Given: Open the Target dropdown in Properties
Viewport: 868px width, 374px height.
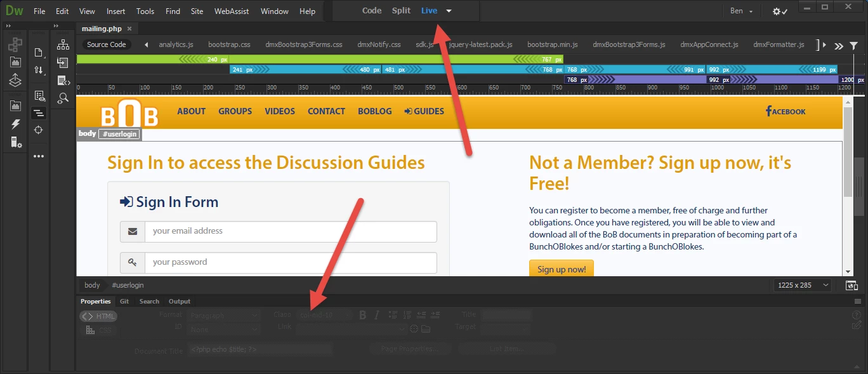Looking at the screenshot, I should pyautogui.click(x=506, y=328).
